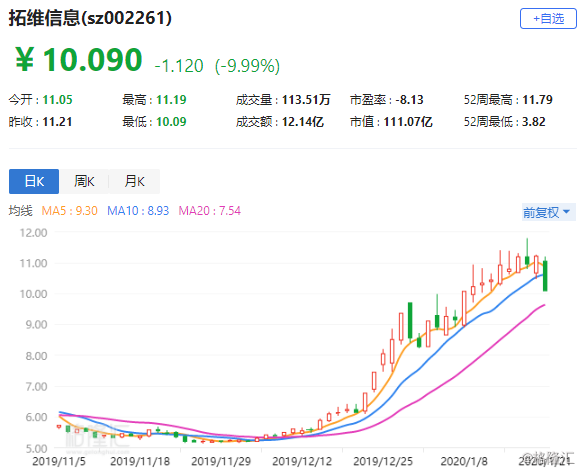Click the 2019/12/12 date axis label
The height and width of the screenshot is (472, 582).
point(302,461)
